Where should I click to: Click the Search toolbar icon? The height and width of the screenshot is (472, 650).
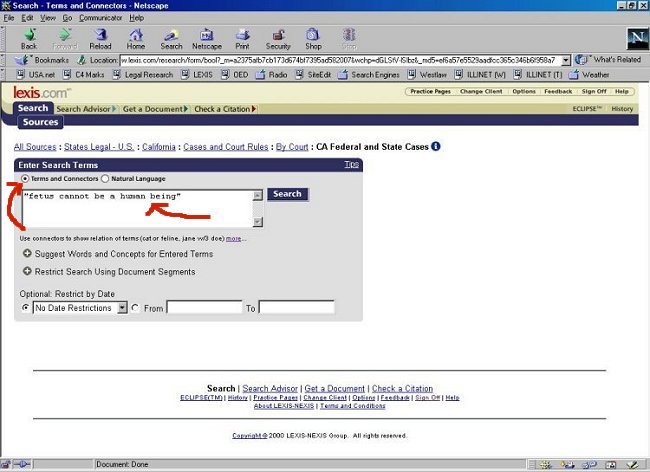171,39
